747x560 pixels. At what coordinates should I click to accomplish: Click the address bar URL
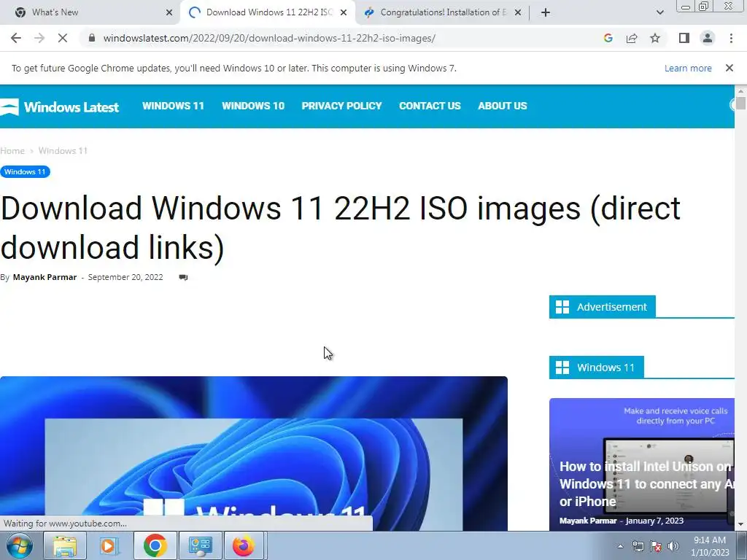coord(269,38)
